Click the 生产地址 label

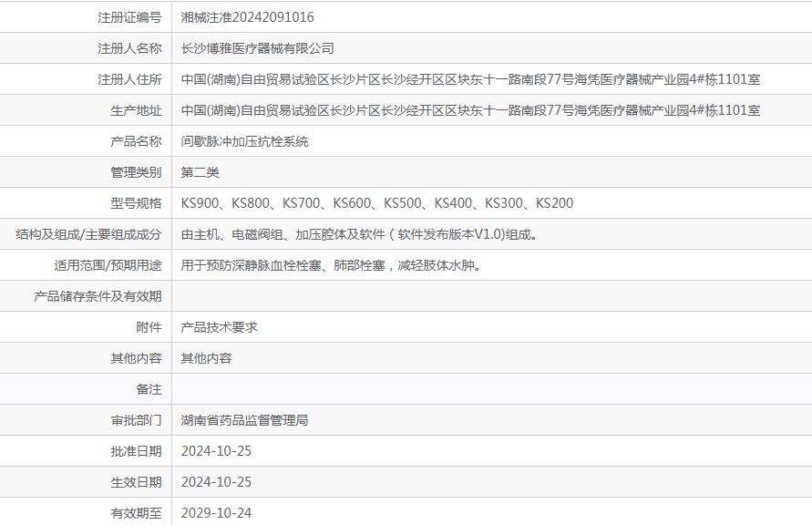pos(136,110)
